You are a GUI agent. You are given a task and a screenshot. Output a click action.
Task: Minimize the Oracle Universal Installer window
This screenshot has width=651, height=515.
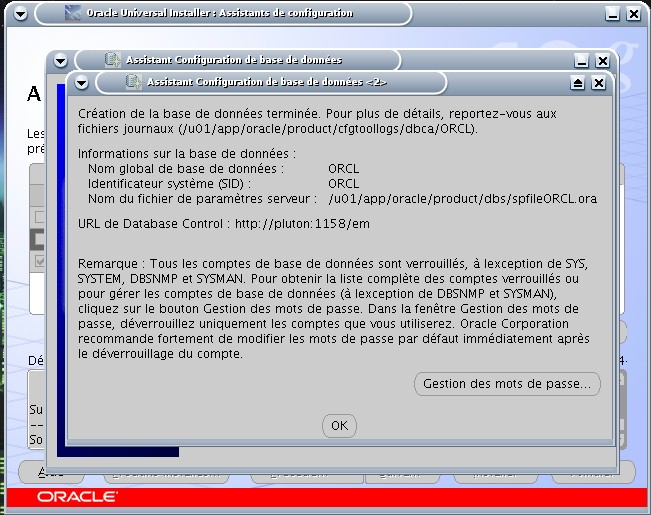(612, 14)
